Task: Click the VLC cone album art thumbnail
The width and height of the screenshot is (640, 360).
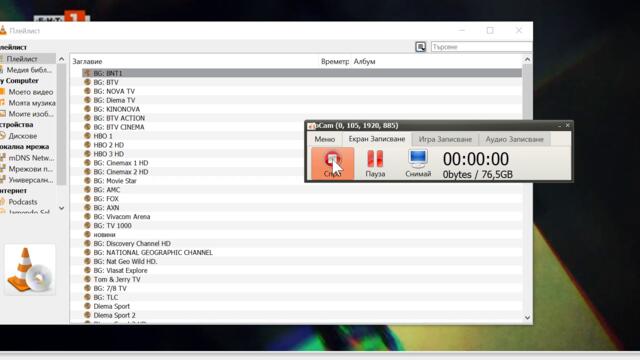Action: pyautogui.click(x=30, y=269)
